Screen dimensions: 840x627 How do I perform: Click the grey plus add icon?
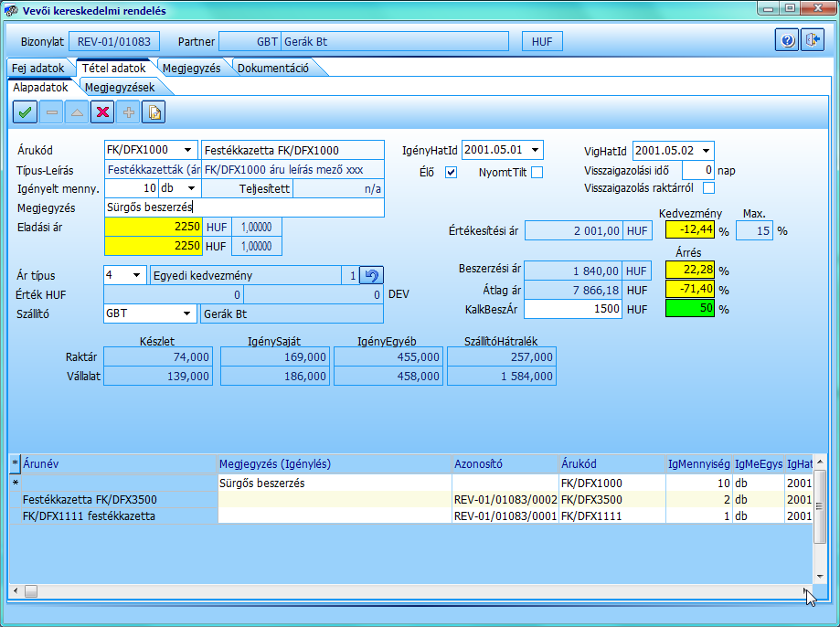click(x=129, y=112)
